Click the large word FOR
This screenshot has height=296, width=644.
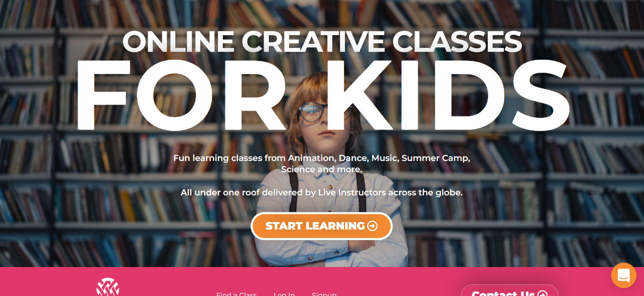coord(180,95)
